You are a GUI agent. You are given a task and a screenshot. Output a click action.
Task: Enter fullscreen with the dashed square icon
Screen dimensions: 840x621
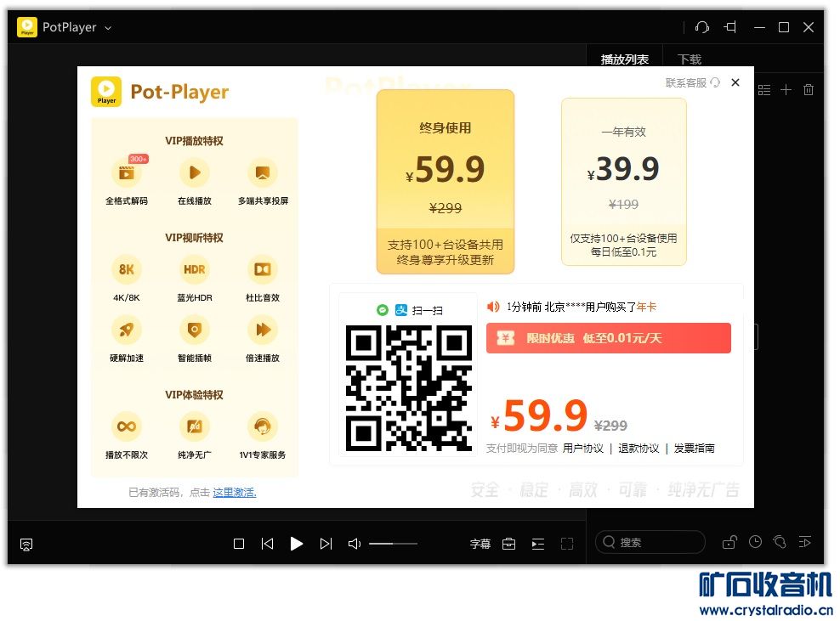point(567,544)
